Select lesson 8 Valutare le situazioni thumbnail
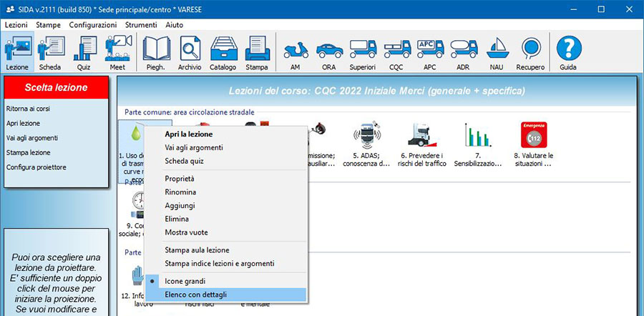Viewport: 644px width, 316px height. coord(534,143)
